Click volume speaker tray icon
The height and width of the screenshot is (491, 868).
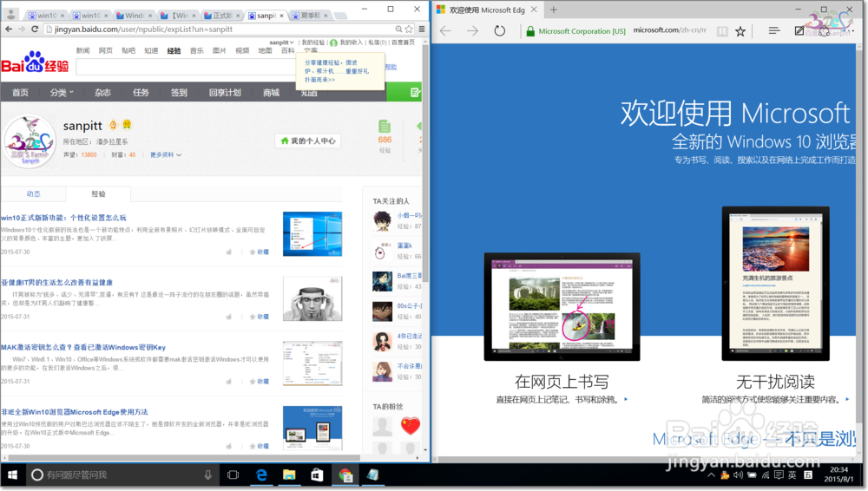[739, 475]
